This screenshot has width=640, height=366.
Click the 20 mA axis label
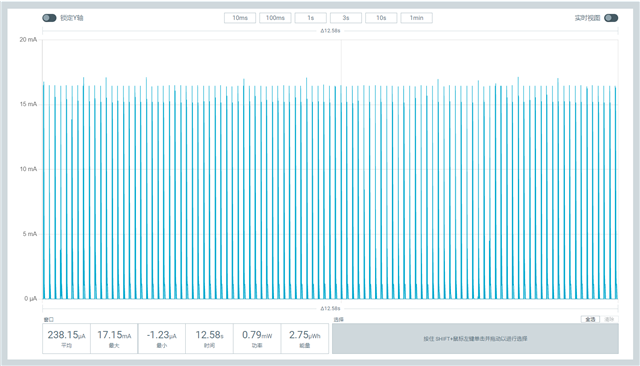(28, 40)
